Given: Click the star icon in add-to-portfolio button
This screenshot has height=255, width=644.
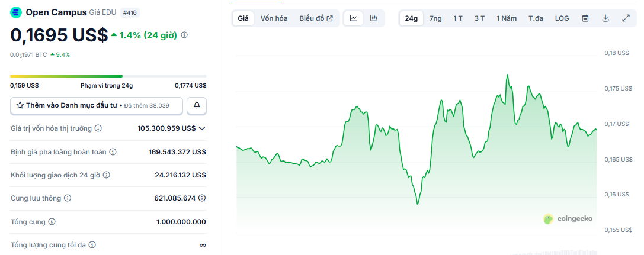Looking at the screenshot, I should 20,105.
